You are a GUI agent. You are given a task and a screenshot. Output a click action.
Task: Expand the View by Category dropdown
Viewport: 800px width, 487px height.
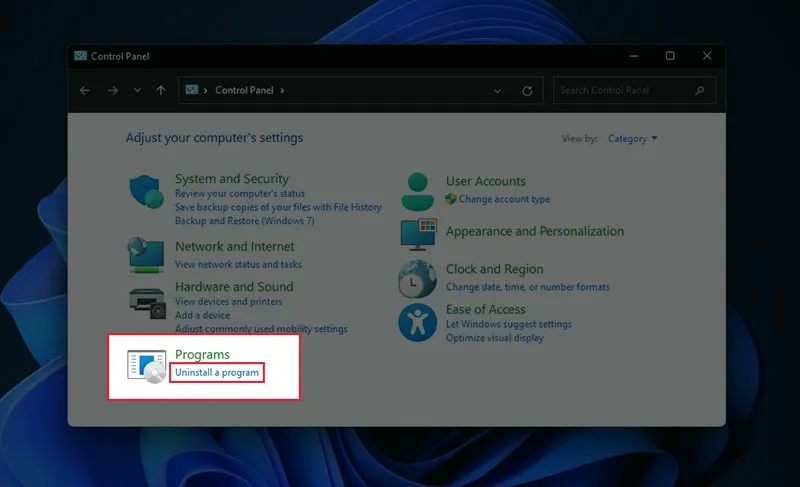[x=633, y=139]
